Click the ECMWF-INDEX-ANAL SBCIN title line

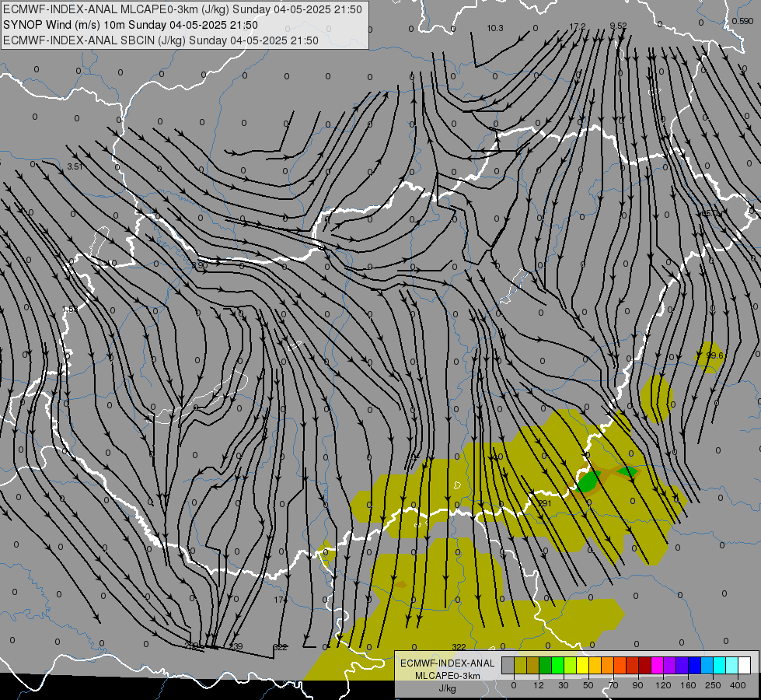click(161, 40)
